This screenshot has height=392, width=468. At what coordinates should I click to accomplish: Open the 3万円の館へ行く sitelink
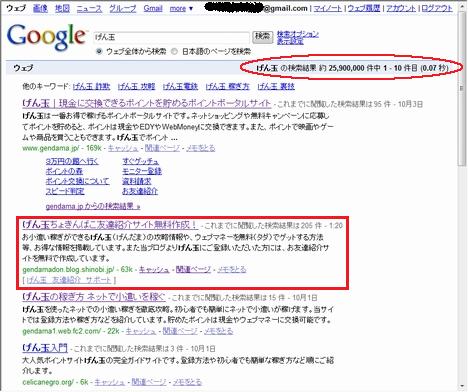[x=72, y=162]
